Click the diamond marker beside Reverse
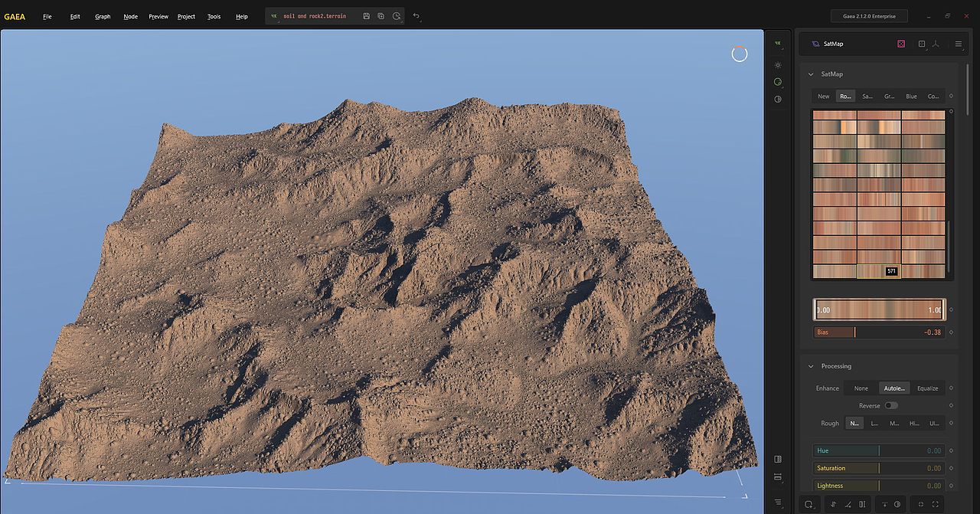 coord(952,405)
